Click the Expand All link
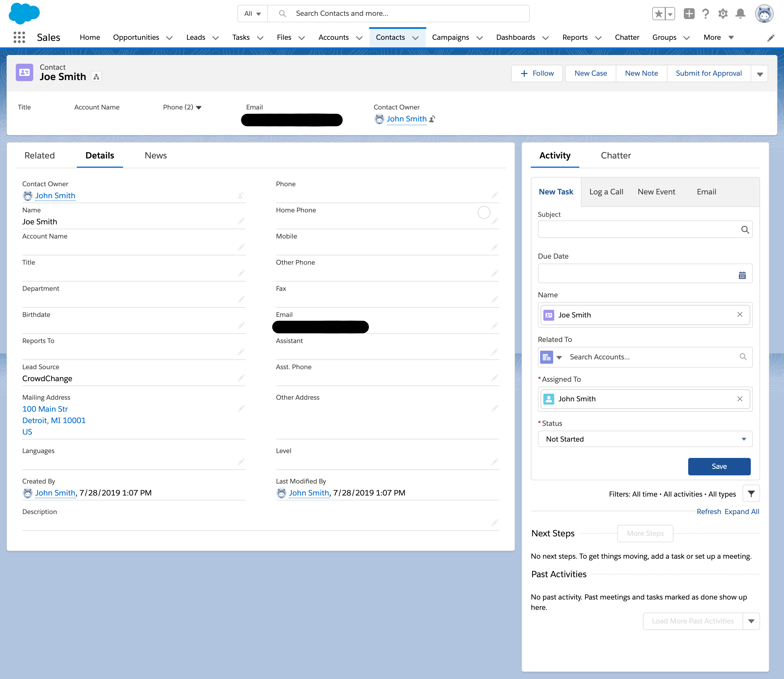 [742, 511]
